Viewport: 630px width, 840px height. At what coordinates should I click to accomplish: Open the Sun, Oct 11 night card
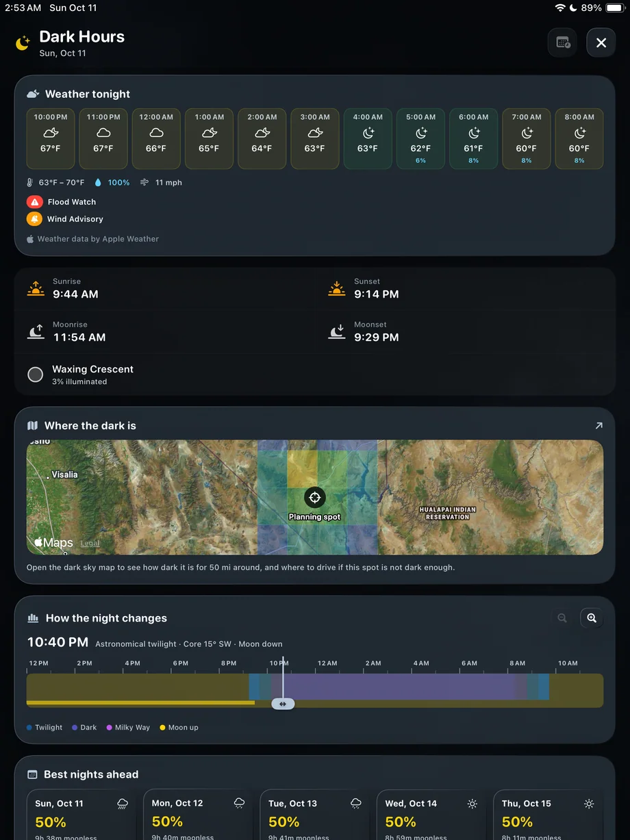pyautogui.click(x=81, y=815)
